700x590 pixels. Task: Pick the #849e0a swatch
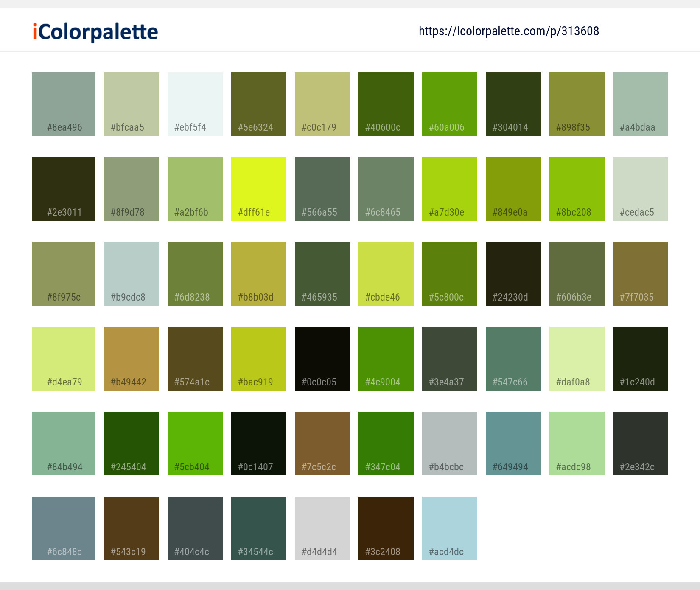pos(513,189)
